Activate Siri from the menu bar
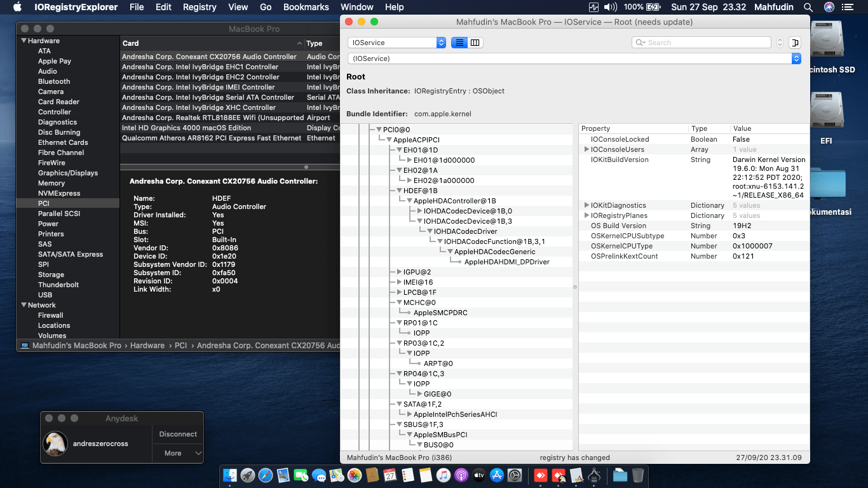The height and width of the screenshot is (488, 868). pyautogui.click(x=829, y=7)
